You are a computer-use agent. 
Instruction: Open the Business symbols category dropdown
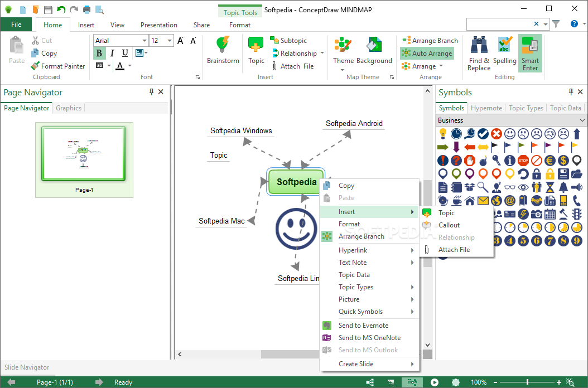click(511, 120)
